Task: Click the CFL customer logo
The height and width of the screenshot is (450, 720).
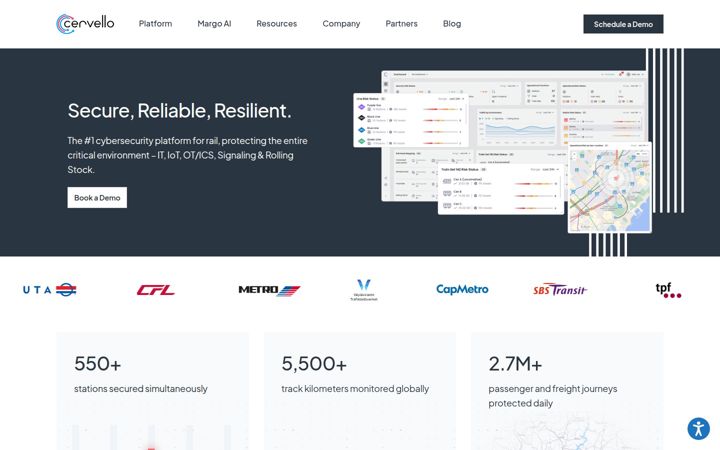Action: click(x=155, y=290)
